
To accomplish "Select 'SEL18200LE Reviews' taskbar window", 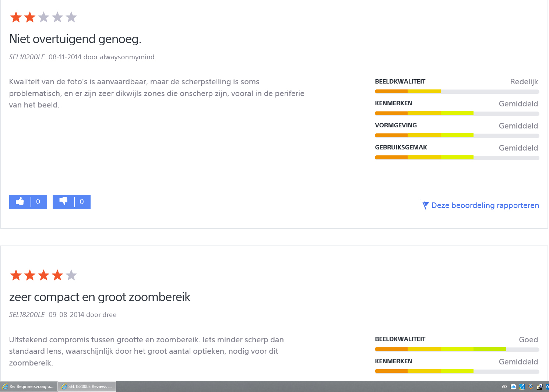I will pyautogui.click(x=87, y=386).
